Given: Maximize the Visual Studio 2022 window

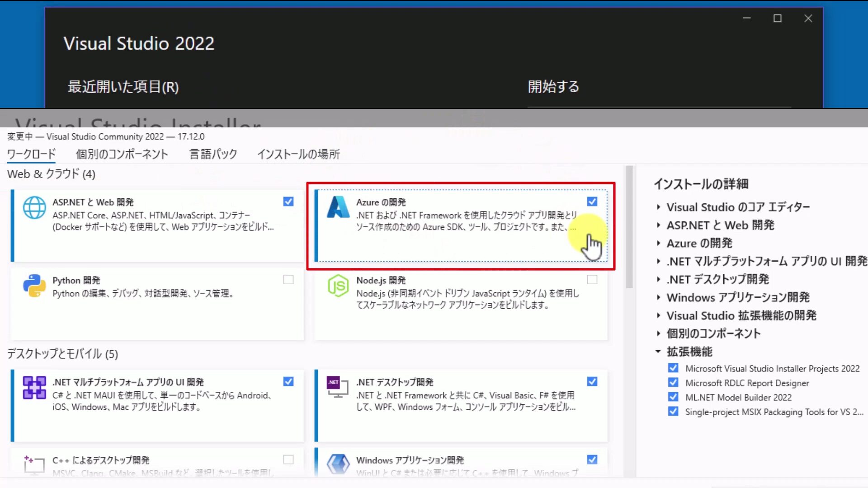Looking at the screenshot, I should click(x=778, y=18).
